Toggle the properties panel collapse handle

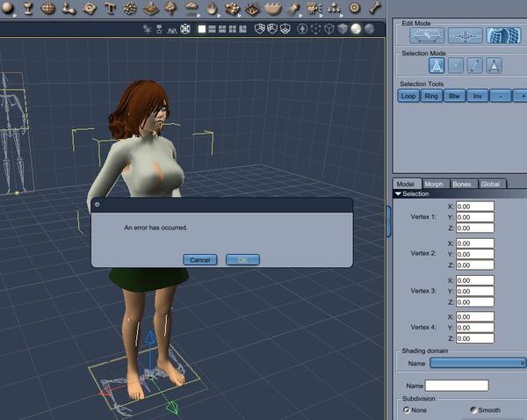pyautogui.click(x=388, y=221)
